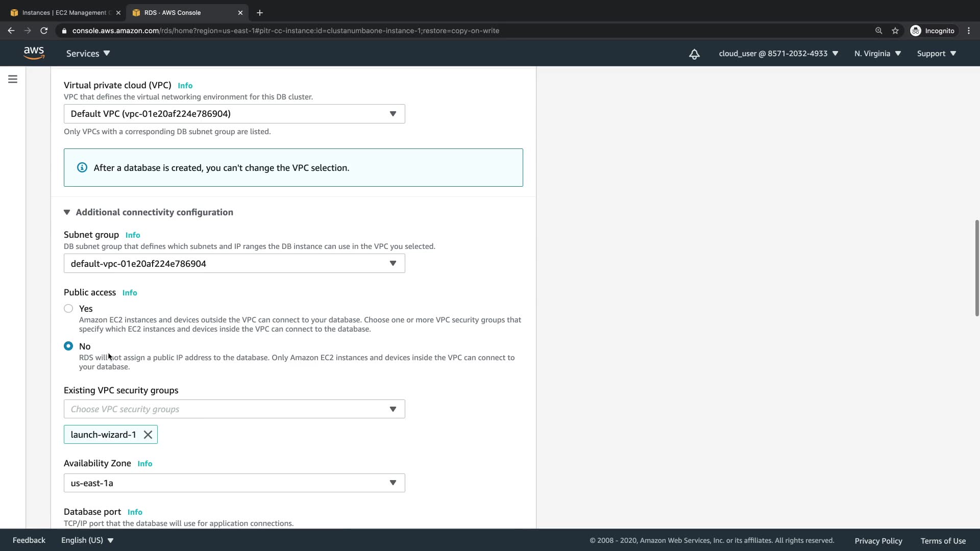Remove the launch-wizard-1 security group tag

coord(148,435)
